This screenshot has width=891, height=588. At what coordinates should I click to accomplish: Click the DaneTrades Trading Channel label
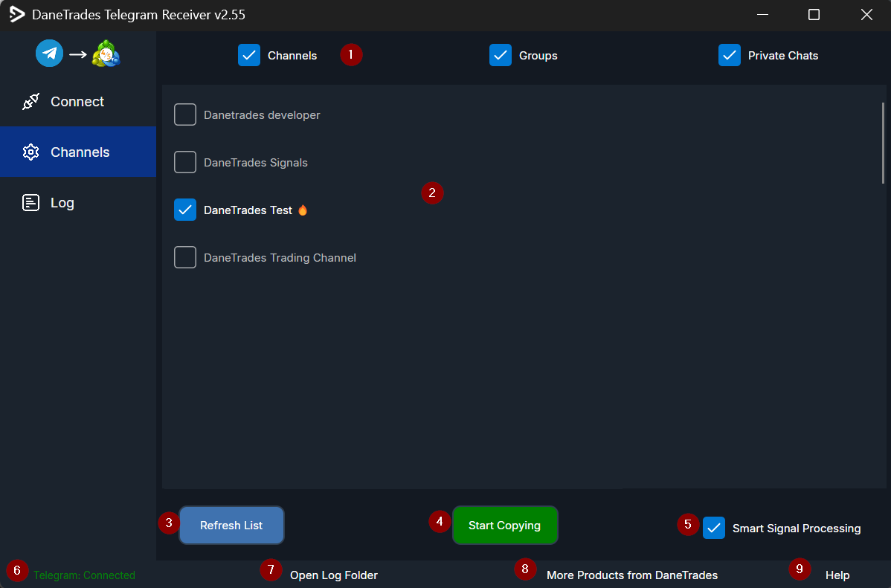(x=280, y=258)
